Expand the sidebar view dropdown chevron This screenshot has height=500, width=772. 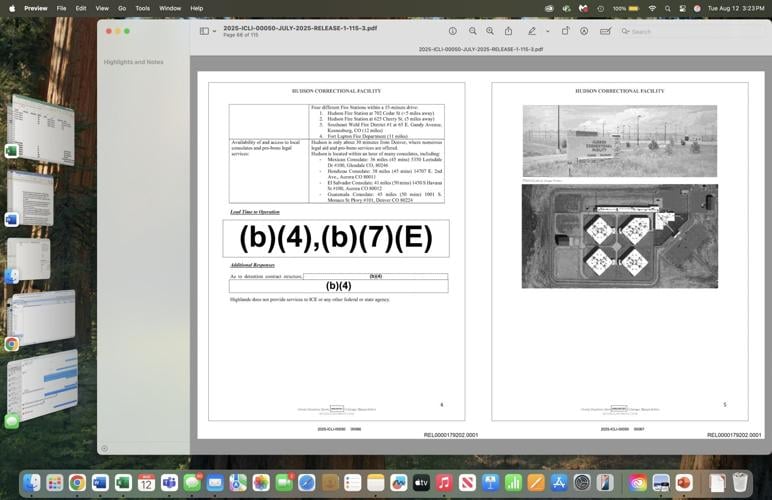coord(215,31)
